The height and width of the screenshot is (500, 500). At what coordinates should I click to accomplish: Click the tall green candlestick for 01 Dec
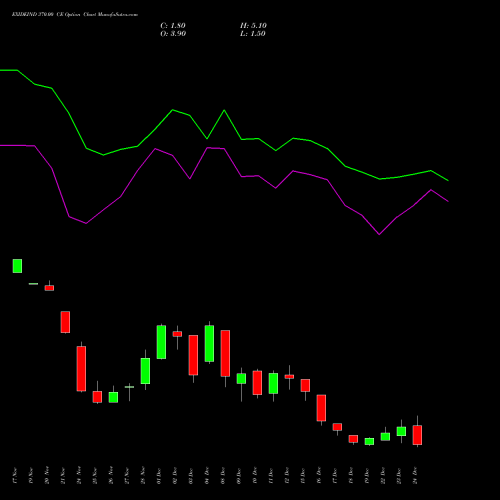pos(161,342)
